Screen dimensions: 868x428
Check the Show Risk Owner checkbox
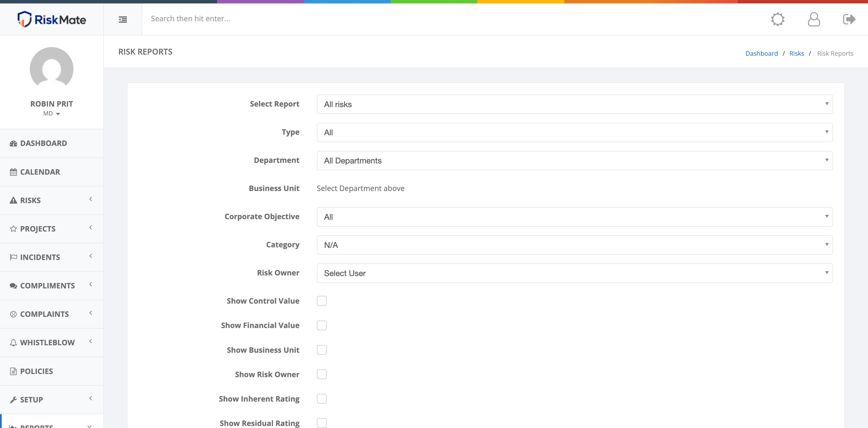pyautogui.click(x=322, y=374)
